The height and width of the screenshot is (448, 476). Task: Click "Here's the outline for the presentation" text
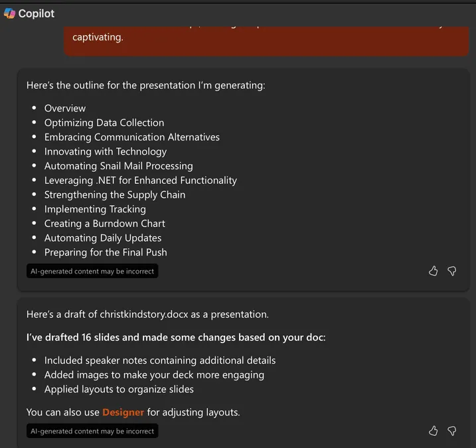coord(145,86)
